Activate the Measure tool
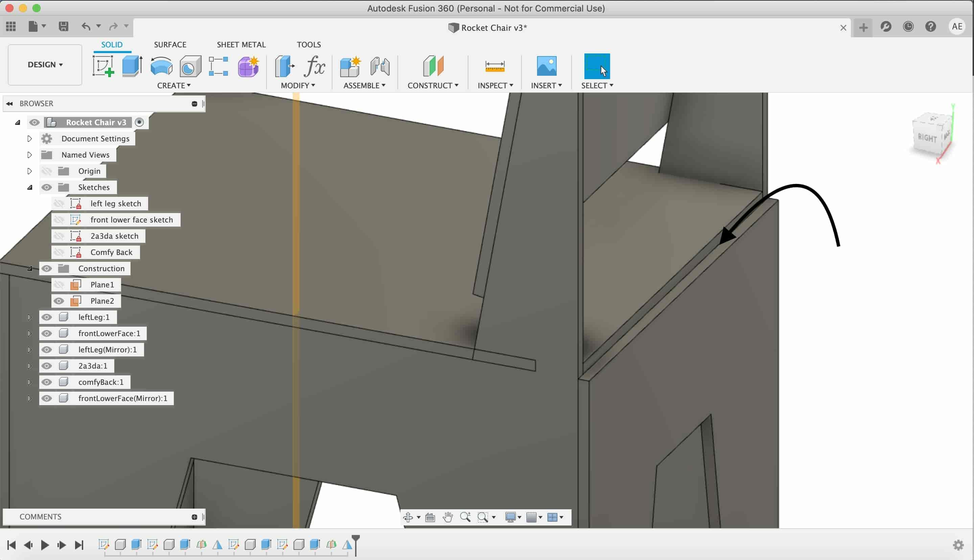Image resolution: width=974 pixels, height=560 pixels. pos(495,66)
